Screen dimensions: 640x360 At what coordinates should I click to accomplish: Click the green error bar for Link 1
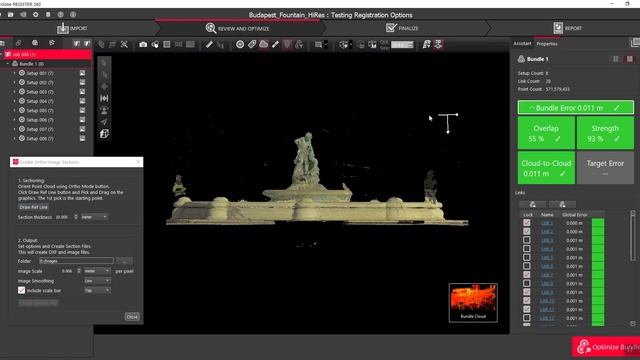[598, 223]
